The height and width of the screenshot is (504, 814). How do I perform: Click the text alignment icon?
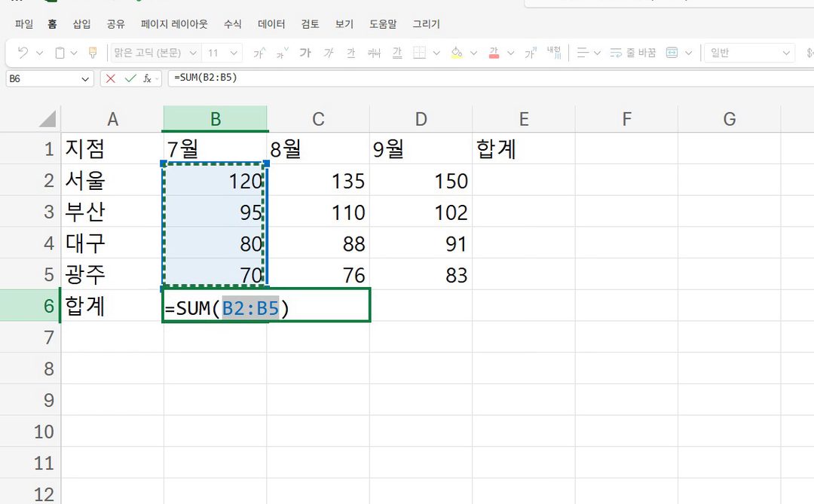point(583,53)
